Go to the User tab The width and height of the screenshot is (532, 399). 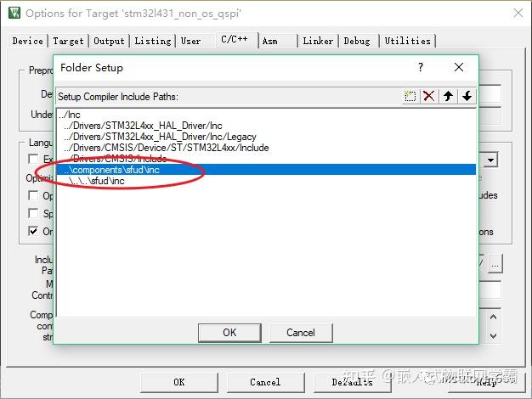point(190,41)
